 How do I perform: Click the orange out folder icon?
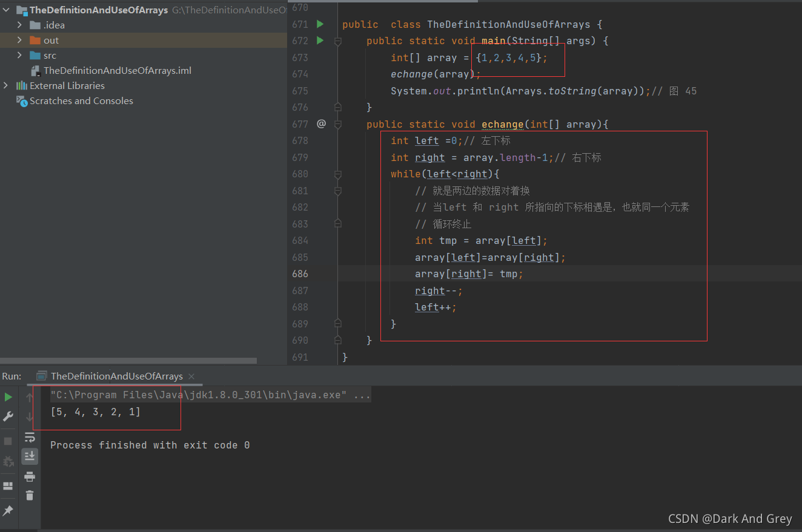(35, 41)
